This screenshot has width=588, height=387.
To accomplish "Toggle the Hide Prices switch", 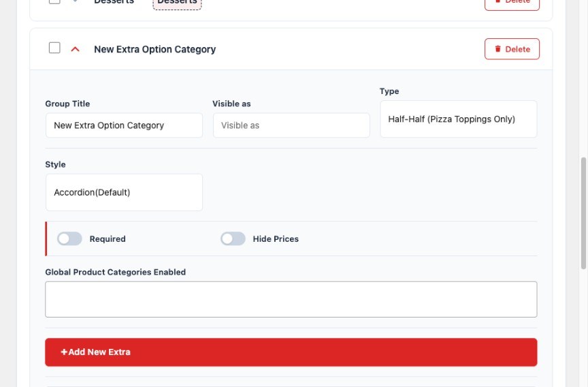I will (233, 238).
